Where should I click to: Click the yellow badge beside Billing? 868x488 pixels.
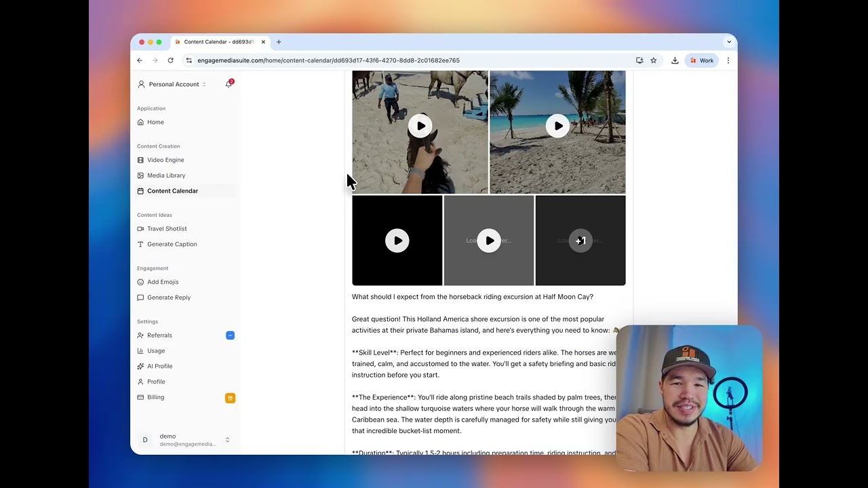(230, 398)
